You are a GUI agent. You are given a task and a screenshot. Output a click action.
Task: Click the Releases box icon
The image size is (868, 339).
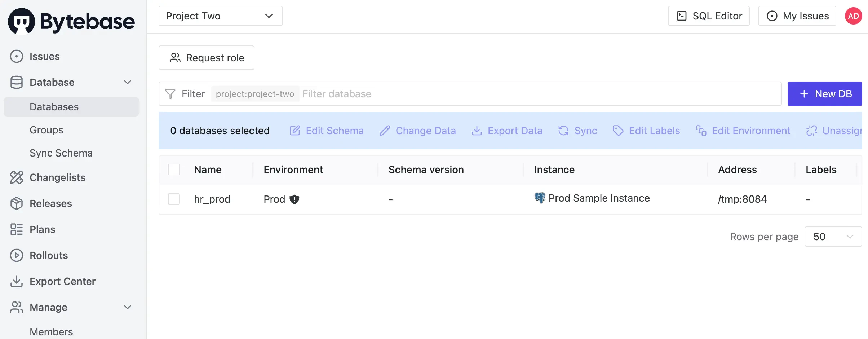tap(17, 203)
